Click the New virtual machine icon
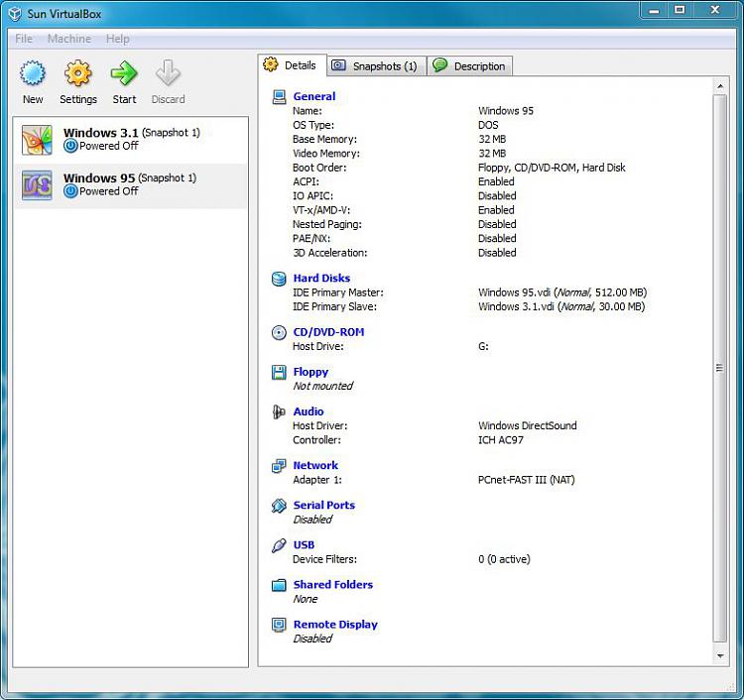This screenshot has width=744, height=700. 33,73
